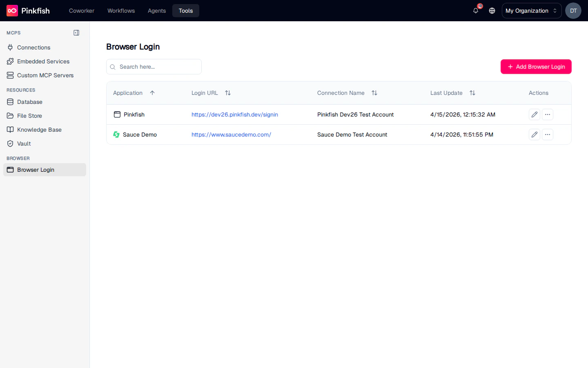Open the saucedemo.com login URL link
Viewport: 588px width, 368px height.
click(231, 134)
